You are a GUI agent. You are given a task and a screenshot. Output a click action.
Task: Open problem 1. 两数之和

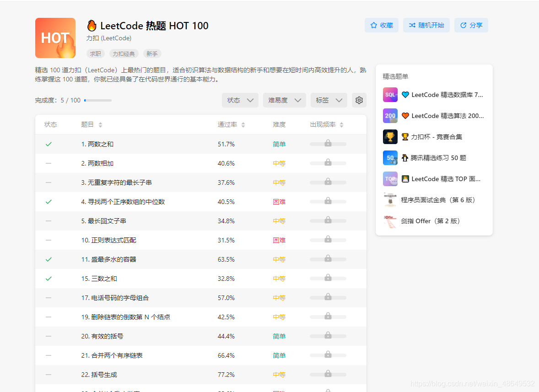click(x=97, y=144)
